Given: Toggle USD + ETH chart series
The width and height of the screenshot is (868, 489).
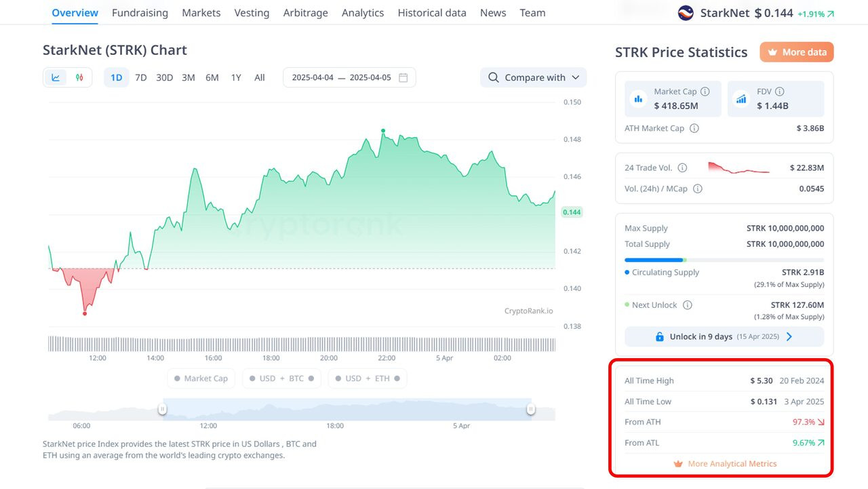Looking at the screenshot, I should 367,378.
